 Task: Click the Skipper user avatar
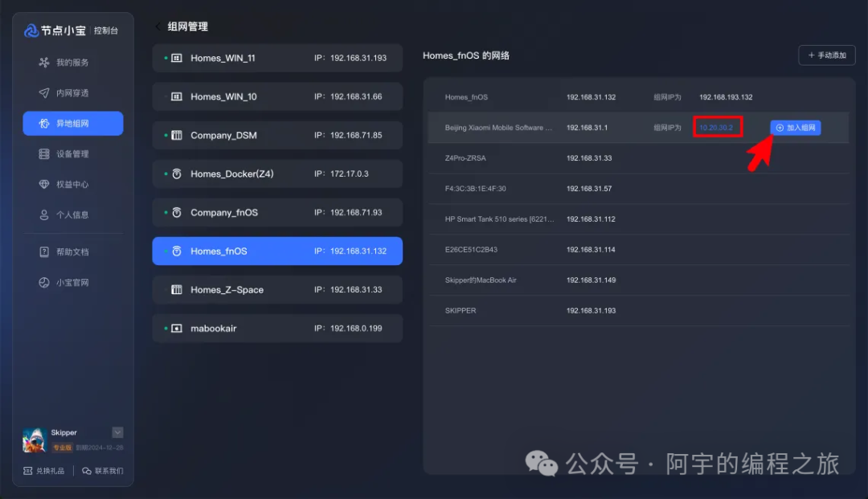point(34,439)
